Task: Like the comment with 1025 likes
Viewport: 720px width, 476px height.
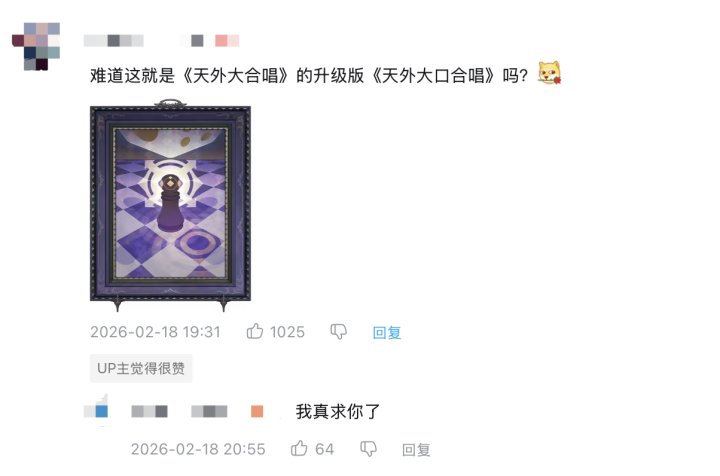Action: pyautogui.click(x=255, y=331)
